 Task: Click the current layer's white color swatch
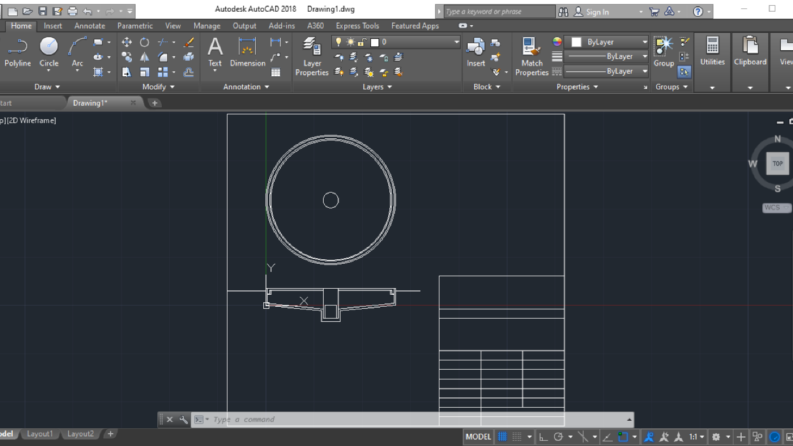(375, 42)
